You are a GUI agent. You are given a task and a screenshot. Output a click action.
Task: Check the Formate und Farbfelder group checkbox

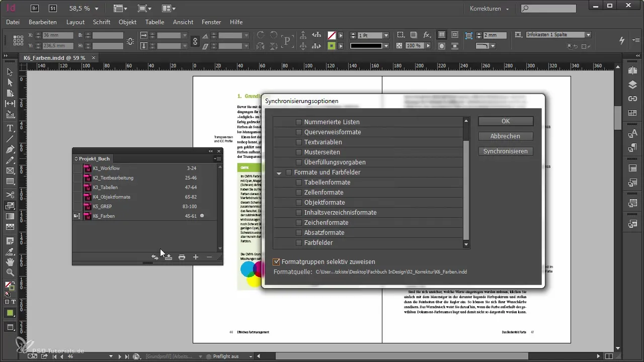pos(289,172)
